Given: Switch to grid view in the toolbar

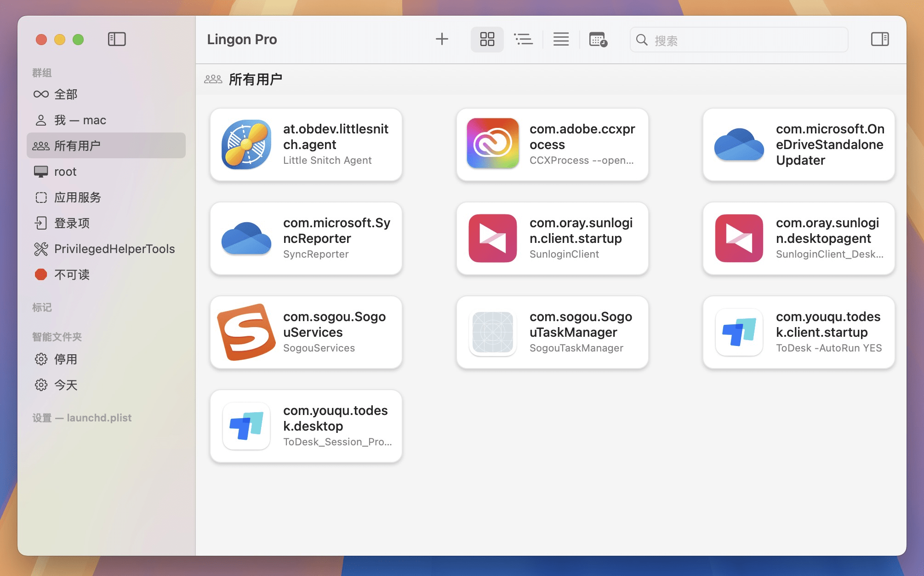Looking at the screenshot, I should point(487,39).
